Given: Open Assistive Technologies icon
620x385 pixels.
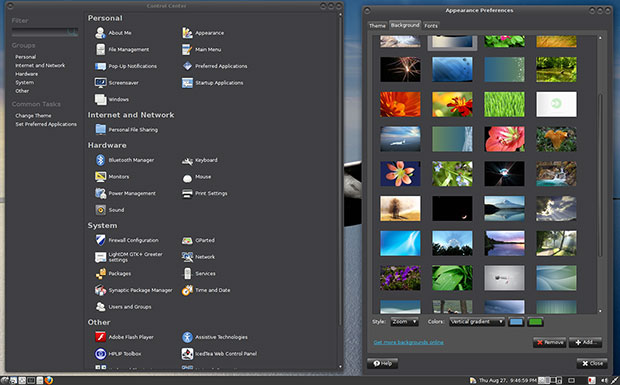Looking at the screenshot, I should tap(187, 337).
